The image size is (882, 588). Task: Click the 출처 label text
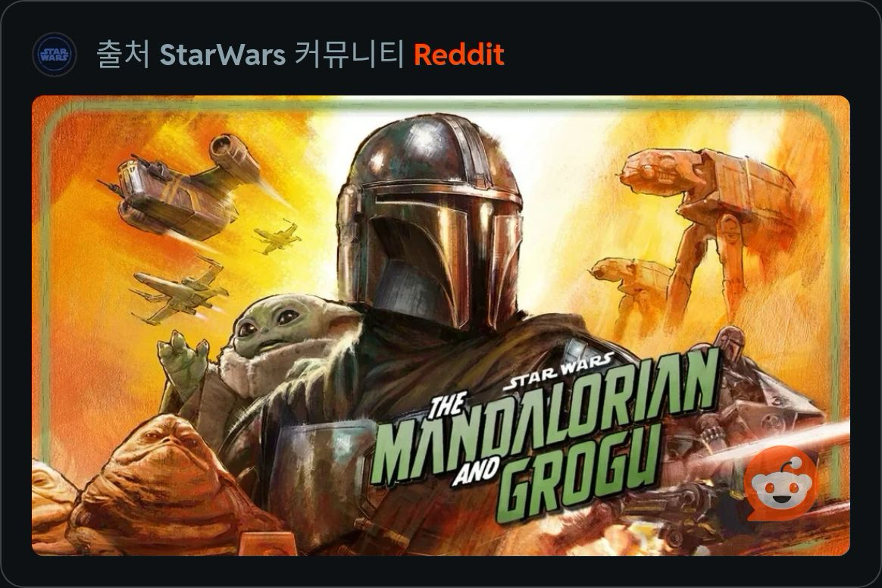[124, 55]
